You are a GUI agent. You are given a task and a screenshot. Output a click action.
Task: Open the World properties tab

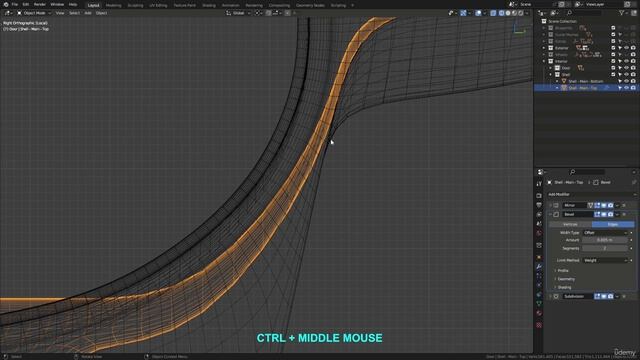[x=539, y=233]
